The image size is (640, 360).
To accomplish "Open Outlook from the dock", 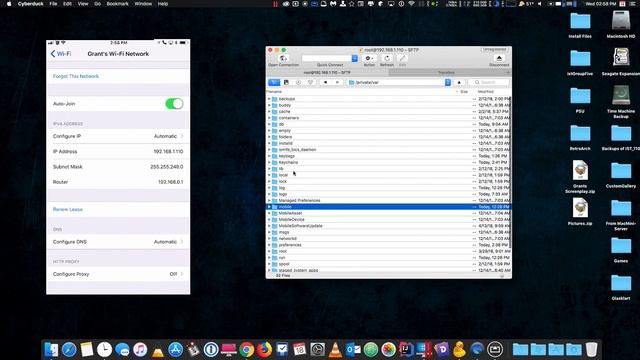I will [x=353, y=349].
